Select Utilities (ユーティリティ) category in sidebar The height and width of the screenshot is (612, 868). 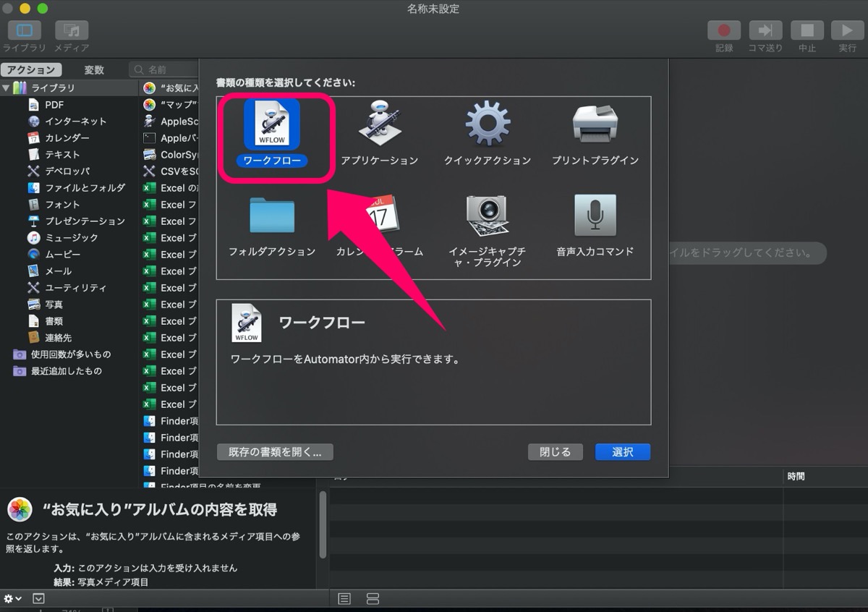(75, 287)
